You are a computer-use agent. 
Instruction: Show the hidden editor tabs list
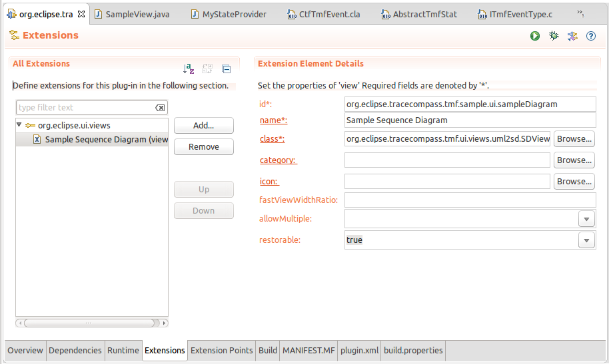pos(580,13)
